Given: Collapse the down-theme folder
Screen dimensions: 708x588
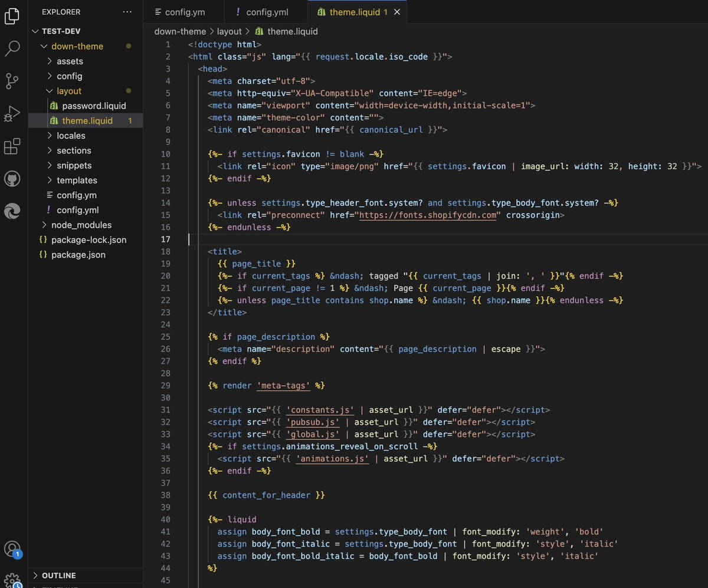Looking at the screenshot, I should tap(44, 46).
